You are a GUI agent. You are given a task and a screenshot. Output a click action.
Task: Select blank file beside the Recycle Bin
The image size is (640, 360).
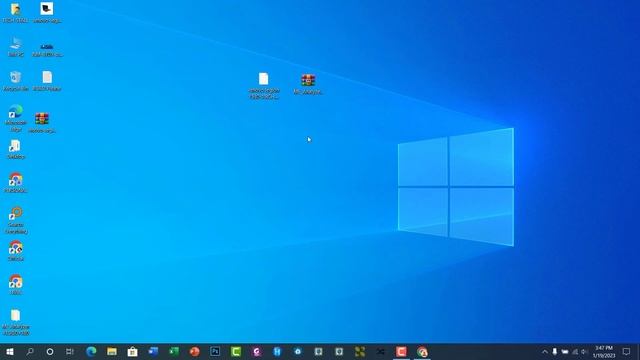click(x=47, y=81)
